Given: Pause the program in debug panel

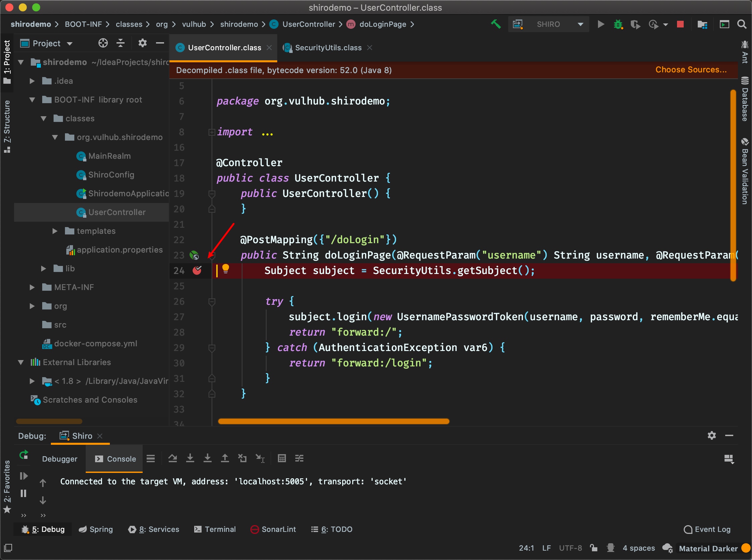Looking at the screenshot, I should [x=23, y=493].
